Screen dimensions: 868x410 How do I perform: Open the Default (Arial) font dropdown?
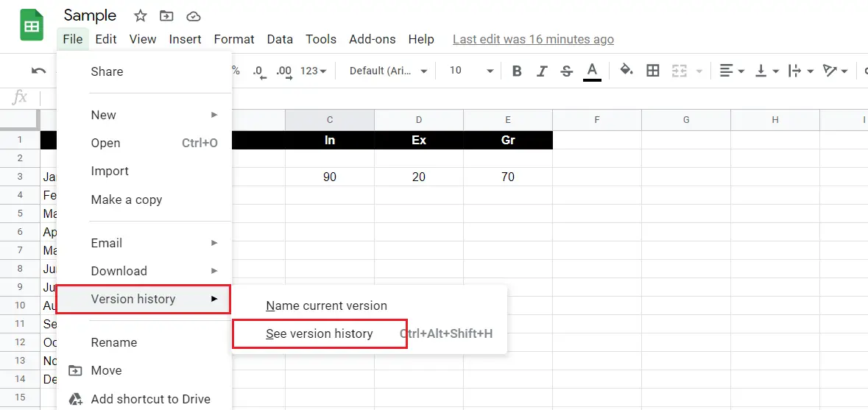point(389,71)
